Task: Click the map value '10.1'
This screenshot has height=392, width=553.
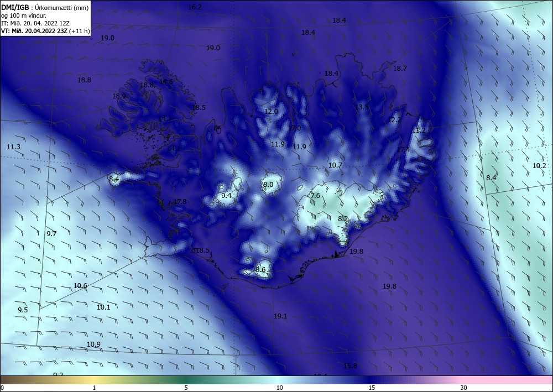Action: click(x=104, y=307)
